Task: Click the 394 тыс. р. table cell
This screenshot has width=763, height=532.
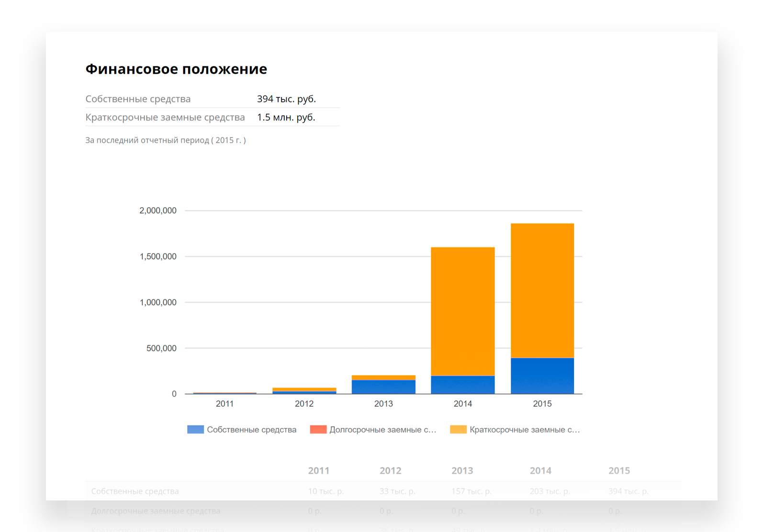Action: (628, 491)
